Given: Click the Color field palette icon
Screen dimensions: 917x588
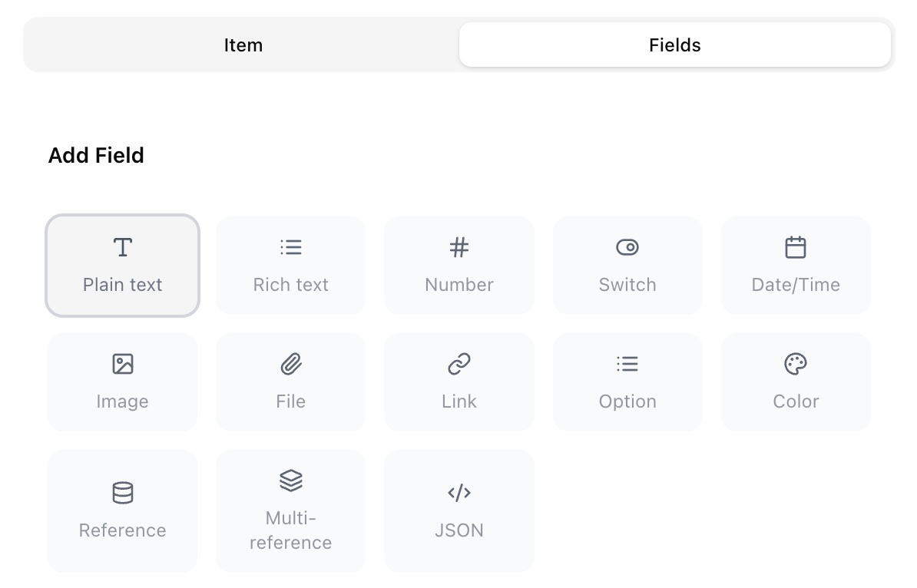Looking at the screenshot, I should (796, 364).
